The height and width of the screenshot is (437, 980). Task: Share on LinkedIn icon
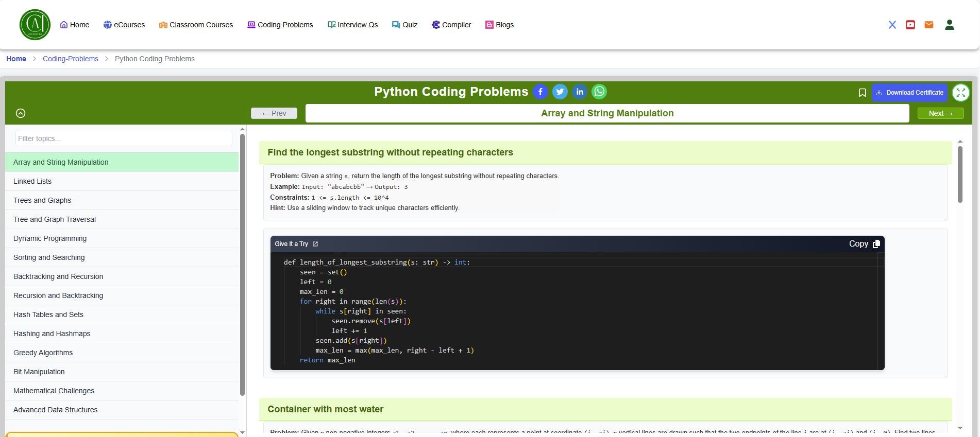tap(580, 92)
